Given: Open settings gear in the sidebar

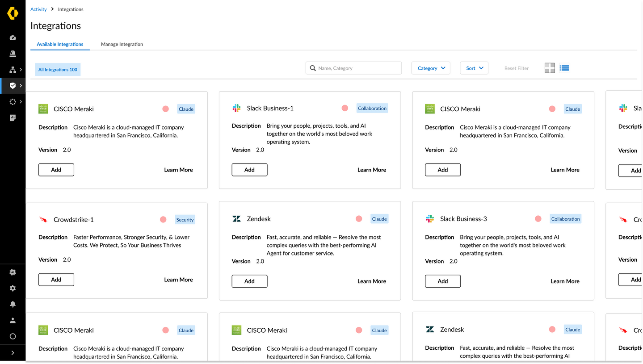Looking at the screenshot, I should click(13, 288).
